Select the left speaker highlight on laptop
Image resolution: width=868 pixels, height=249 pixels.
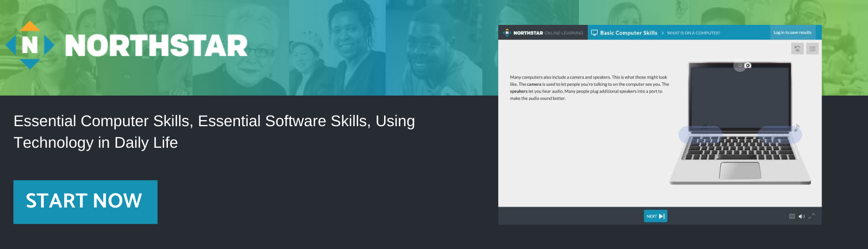700,134
